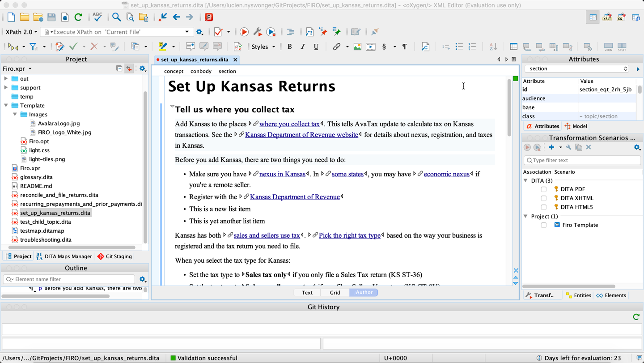Open the DITA Maps Manager tab

(x=64, y=256)
